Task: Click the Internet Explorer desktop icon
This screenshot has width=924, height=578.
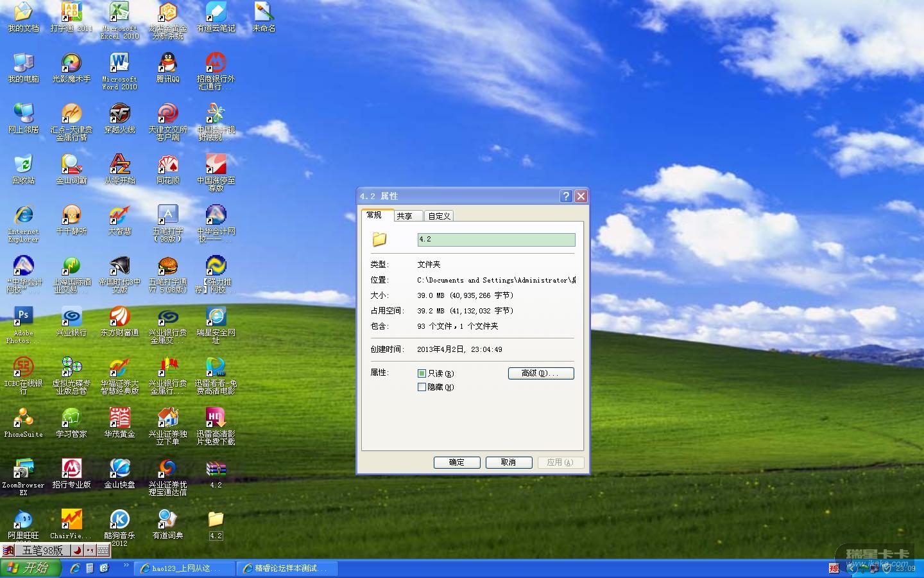Action: click(23, 216)
